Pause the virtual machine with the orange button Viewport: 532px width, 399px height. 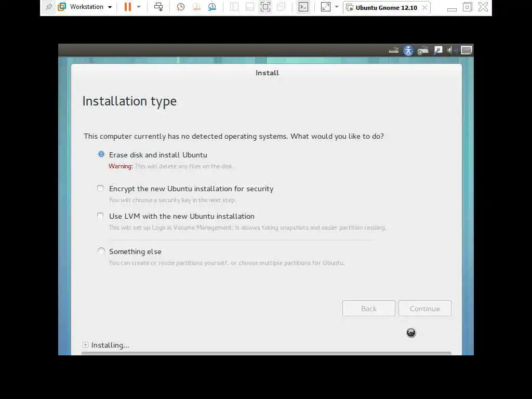pos(128,7)
